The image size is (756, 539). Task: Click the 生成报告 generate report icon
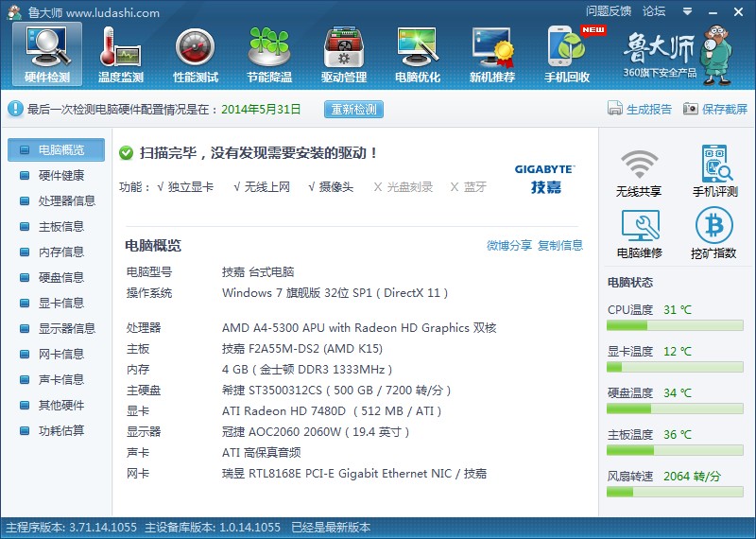pos(615,109)
